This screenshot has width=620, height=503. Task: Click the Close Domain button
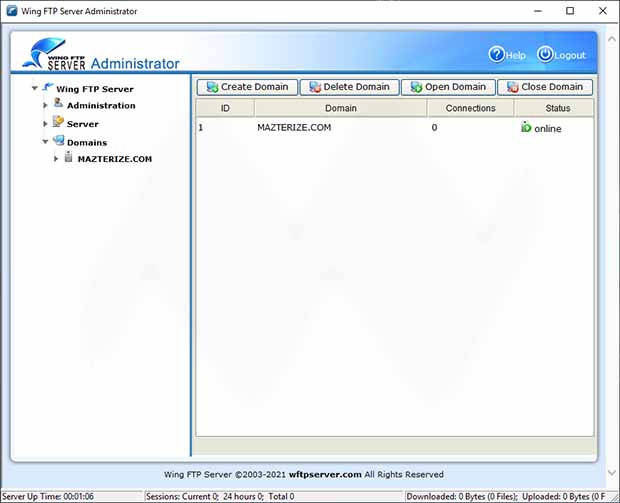(545, 87)
